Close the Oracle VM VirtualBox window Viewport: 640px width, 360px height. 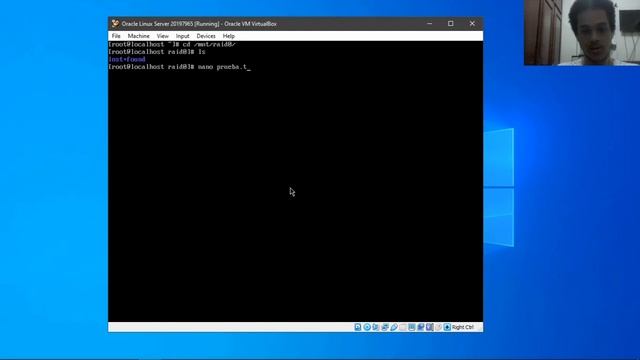tap(472, 24)
